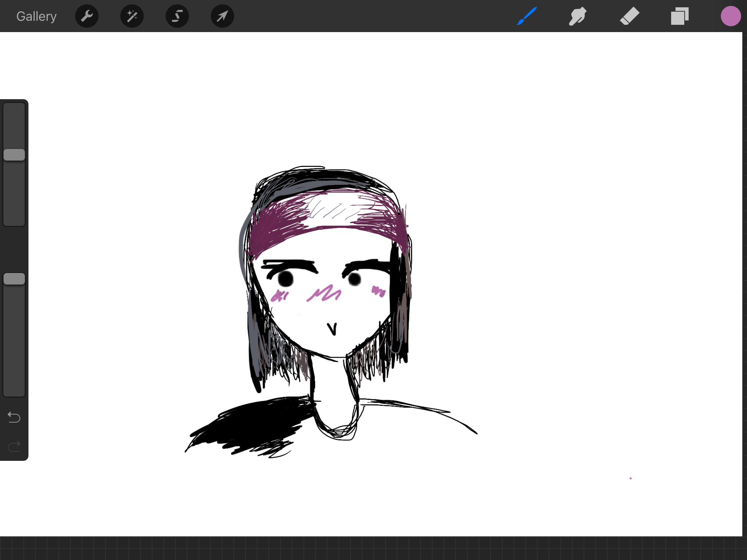
Task: Click the brush size slider handle
Action: 14,155
